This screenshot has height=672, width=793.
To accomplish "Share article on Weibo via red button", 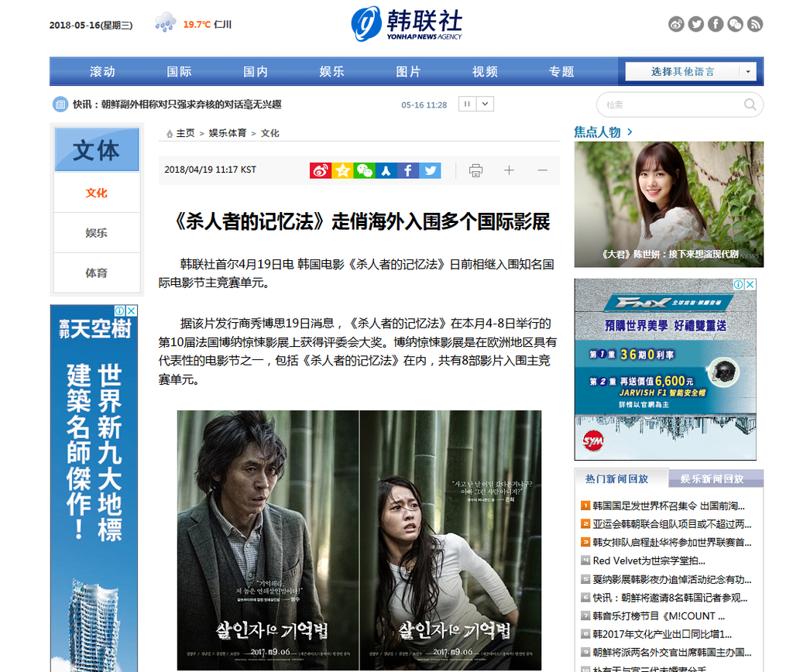I will (x=321, y=170).
